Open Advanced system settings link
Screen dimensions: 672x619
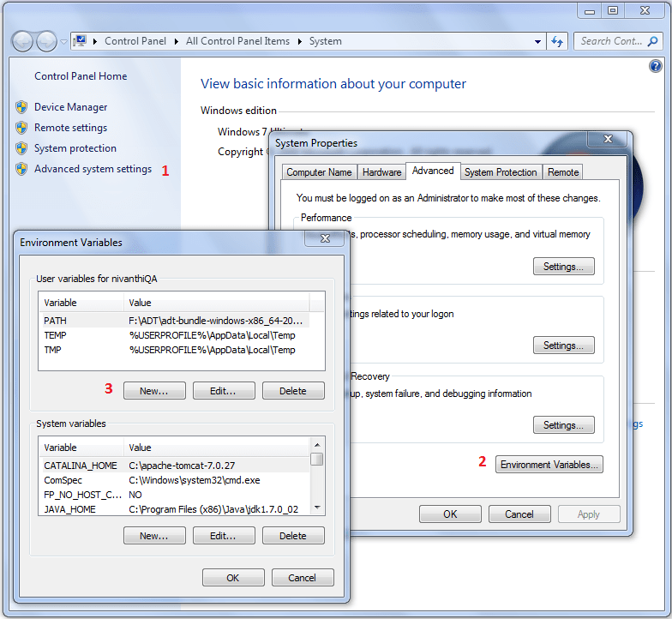[93, 169]
